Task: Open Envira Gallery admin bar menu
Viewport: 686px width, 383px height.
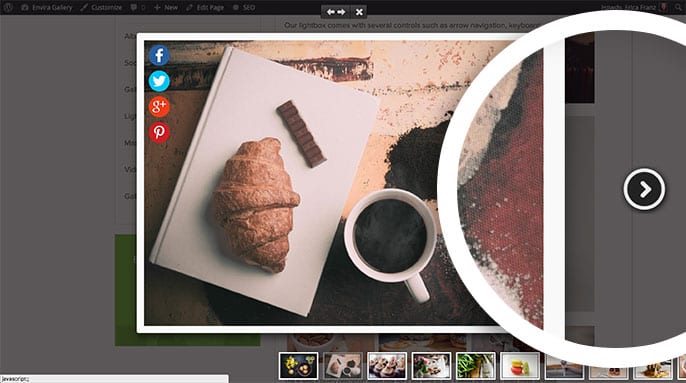Action: 46,7
